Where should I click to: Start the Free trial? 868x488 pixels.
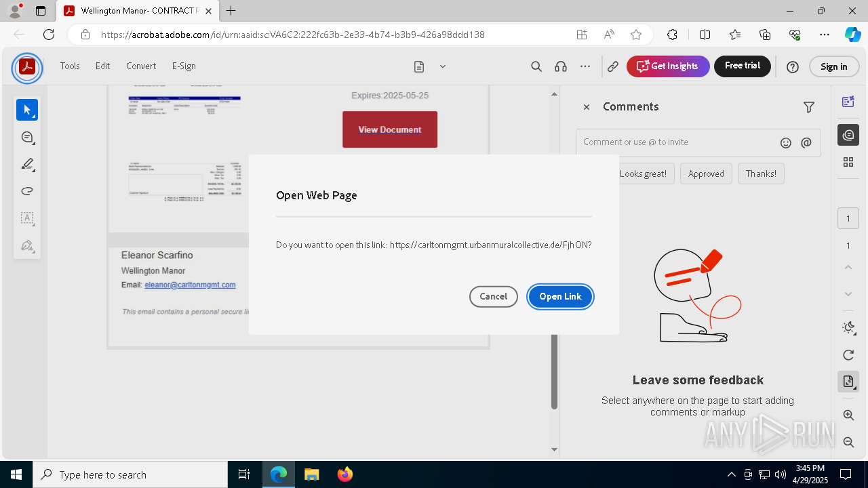coord(743,66)
